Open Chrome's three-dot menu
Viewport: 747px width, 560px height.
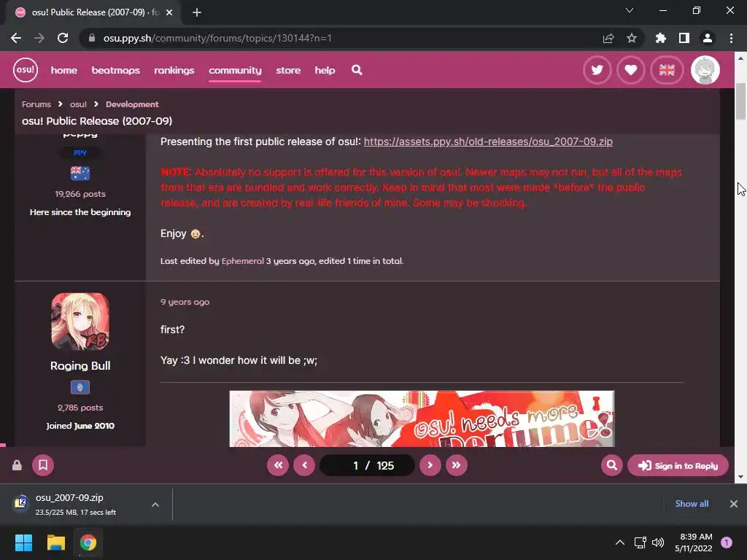coord(731,38)
